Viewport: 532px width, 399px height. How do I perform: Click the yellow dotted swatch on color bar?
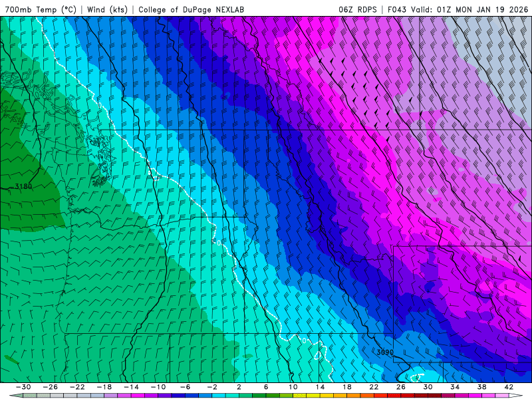[300, 396]
